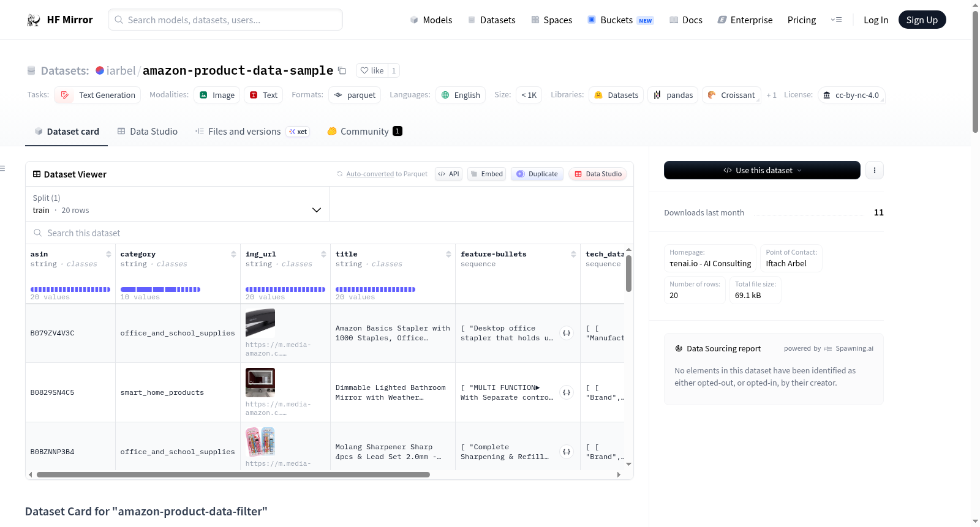
Task: Click the HF Mirror logo icon
Action: point(34,20)
